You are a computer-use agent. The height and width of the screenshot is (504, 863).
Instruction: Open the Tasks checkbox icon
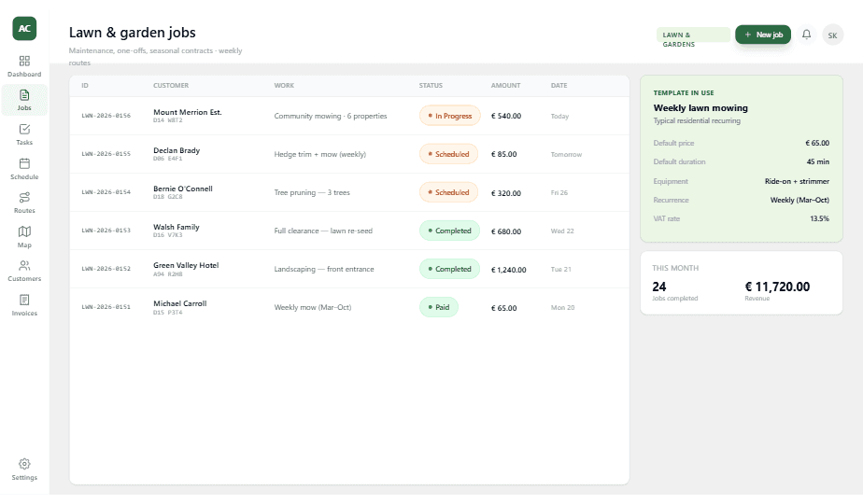coord(24,130)
